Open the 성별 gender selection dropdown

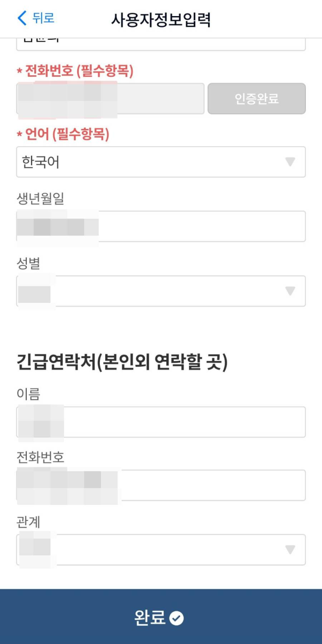tap(161, 291)
